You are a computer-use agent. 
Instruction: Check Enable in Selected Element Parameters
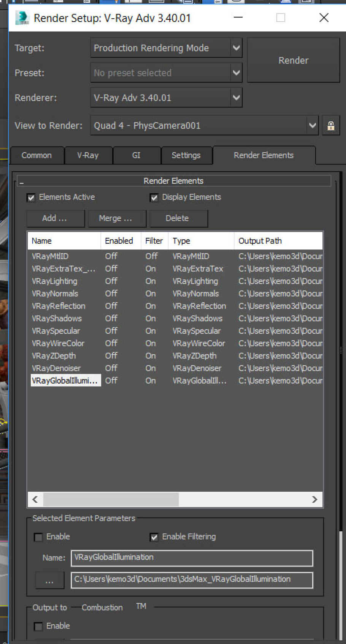click(38, 537)
